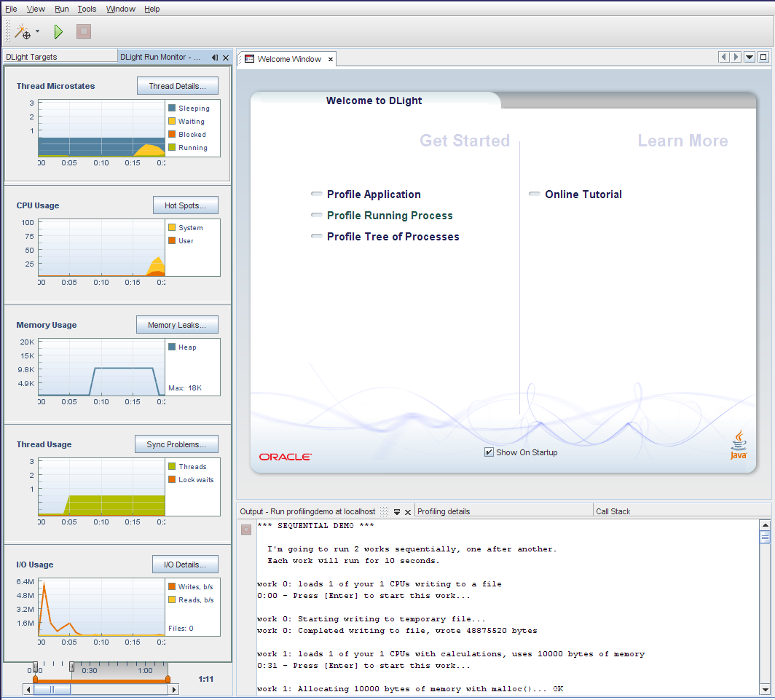Screen dimensions: 775x700
Task: Open the editor documents list dropdown
Action: coord(750,57)
